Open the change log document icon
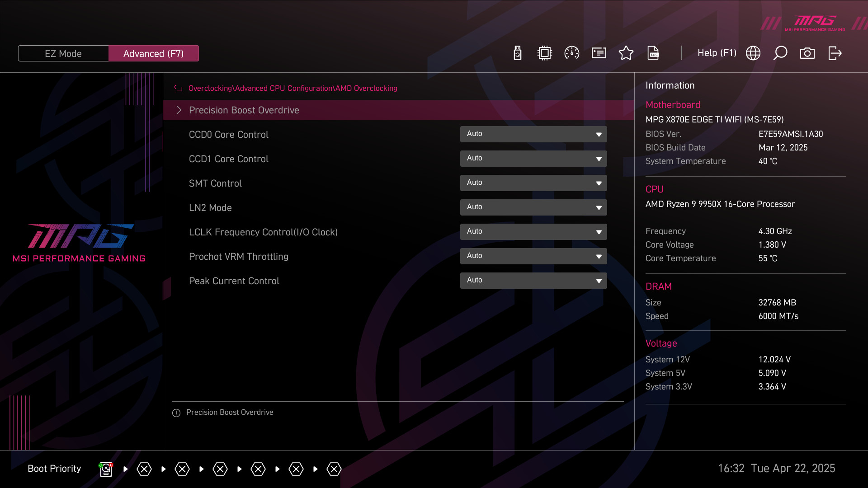 653,53
